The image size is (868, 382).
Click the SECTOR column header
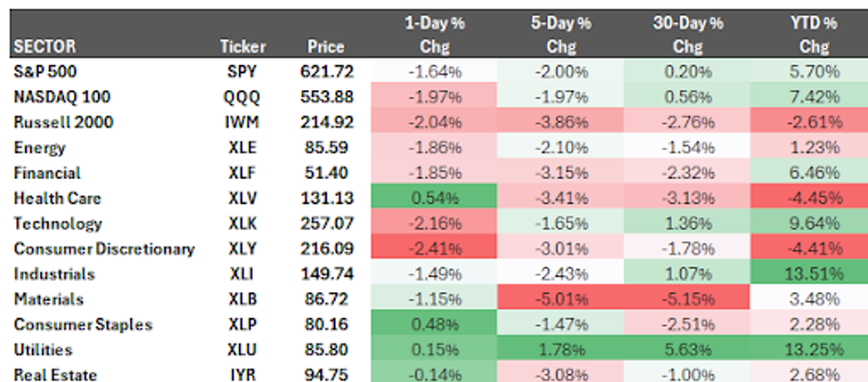pyautogui.click(x=45, y=47)
